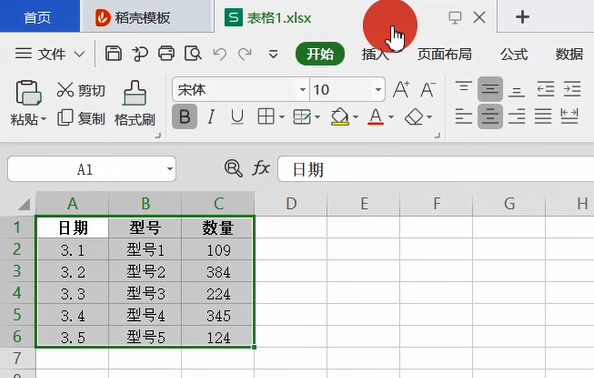Increase font size with A+ icon

click(x=401, y=90)
